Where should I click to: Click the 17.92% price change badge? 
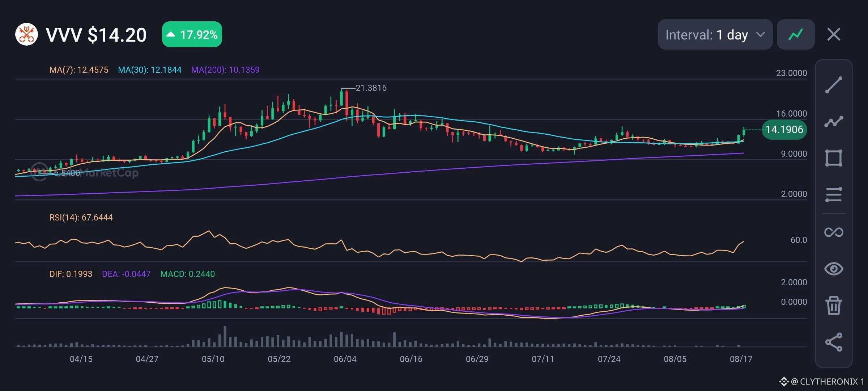point(192,34)
